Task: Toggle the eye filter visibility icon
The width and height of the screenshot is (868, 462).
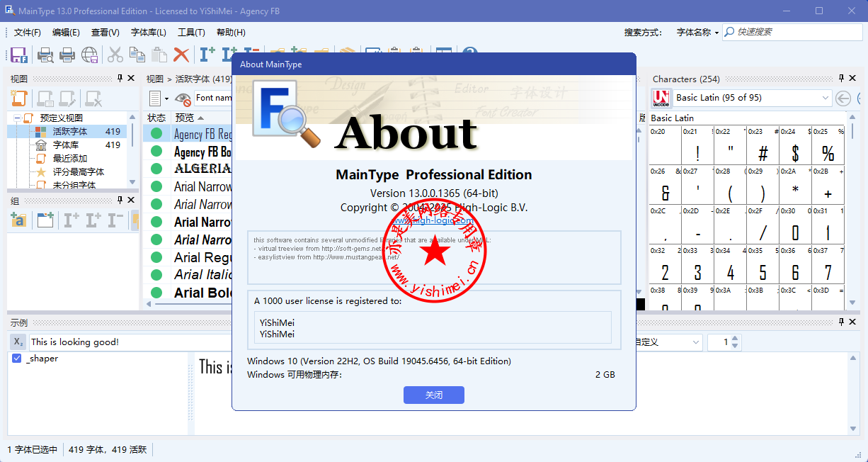Action: click(183, 98)
